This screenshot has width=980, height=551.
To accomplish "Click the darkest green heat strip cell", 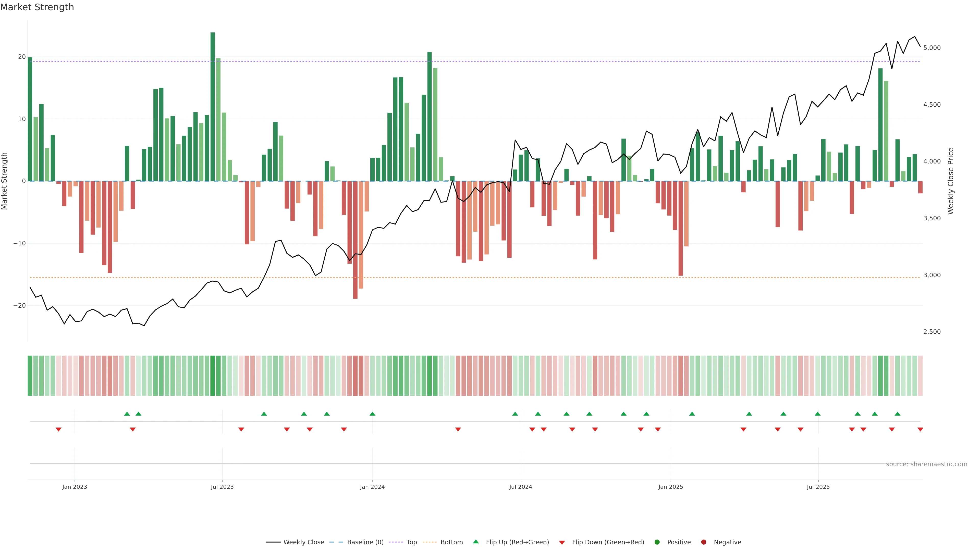I will (x=213, y=375).
